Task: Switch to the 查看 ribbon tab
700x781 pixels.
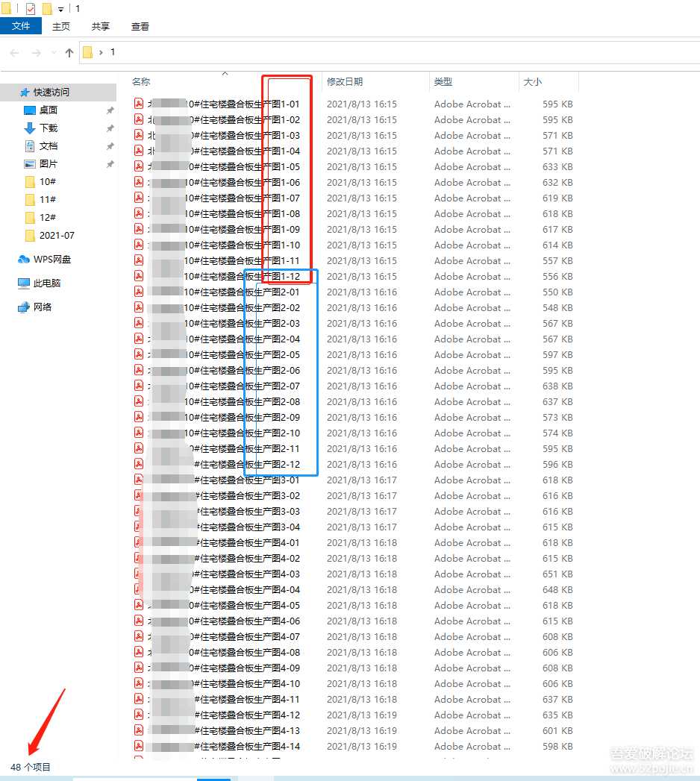Action: [140, 25]
